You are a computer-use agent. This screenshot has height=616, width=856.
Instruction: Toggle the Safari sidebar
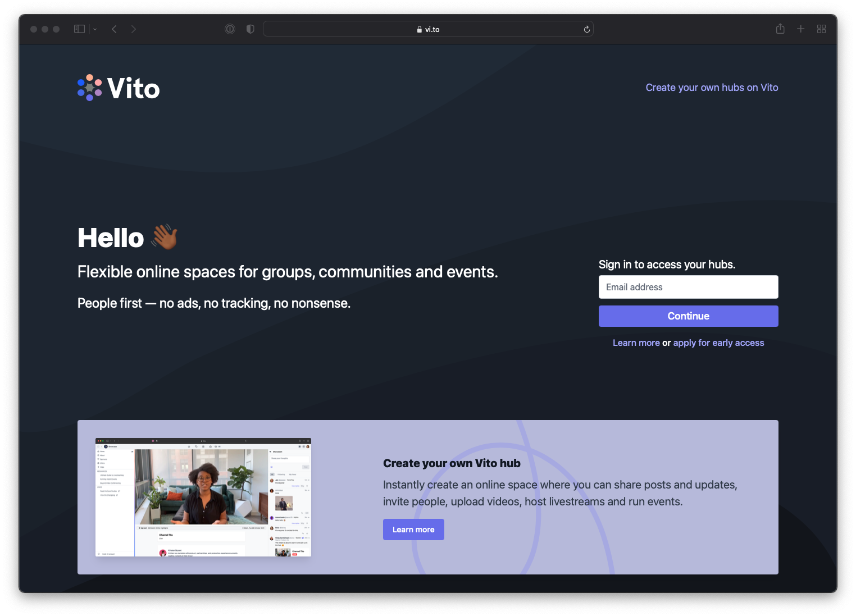(79, 29)
